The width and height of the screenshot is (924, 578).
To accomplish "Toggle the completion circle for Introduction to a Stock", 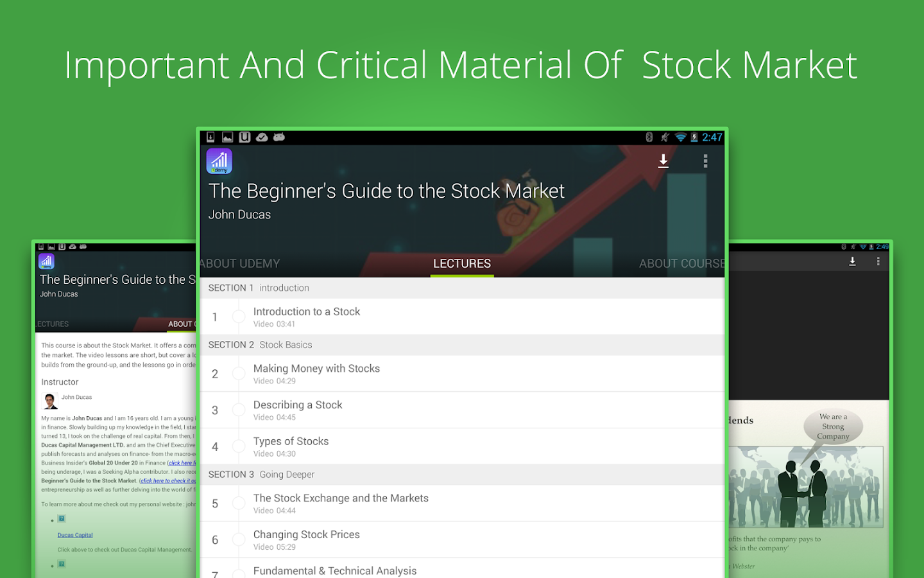I will [238, 317].
